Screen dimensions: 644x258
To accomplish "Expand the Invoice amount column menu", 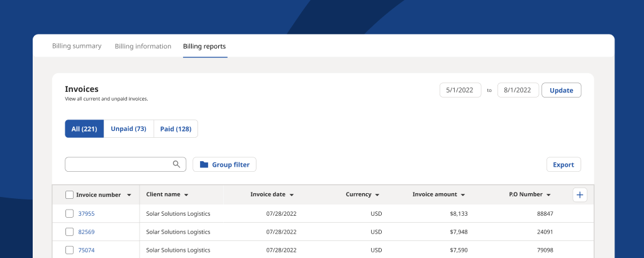I will (x=463, y=195).
